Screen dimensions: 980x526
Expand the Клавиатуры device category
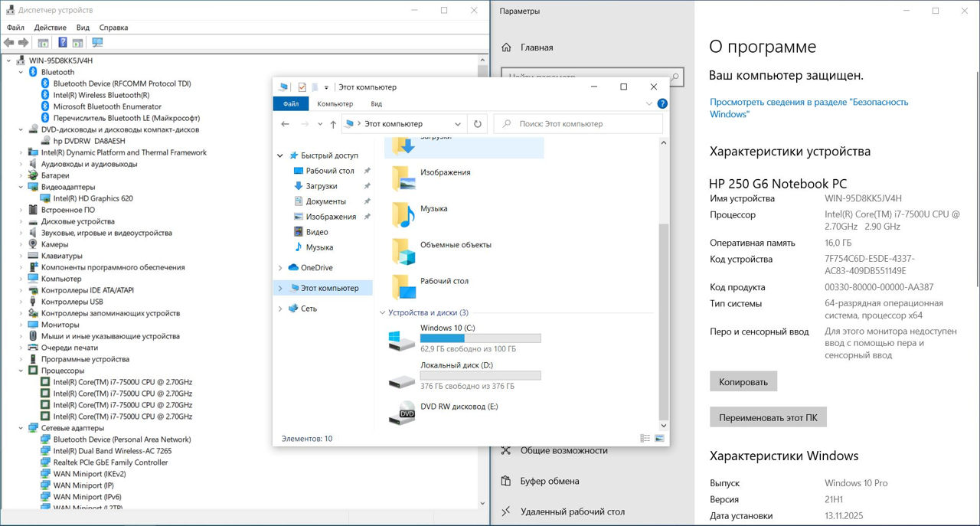click(x=21, y=256)
